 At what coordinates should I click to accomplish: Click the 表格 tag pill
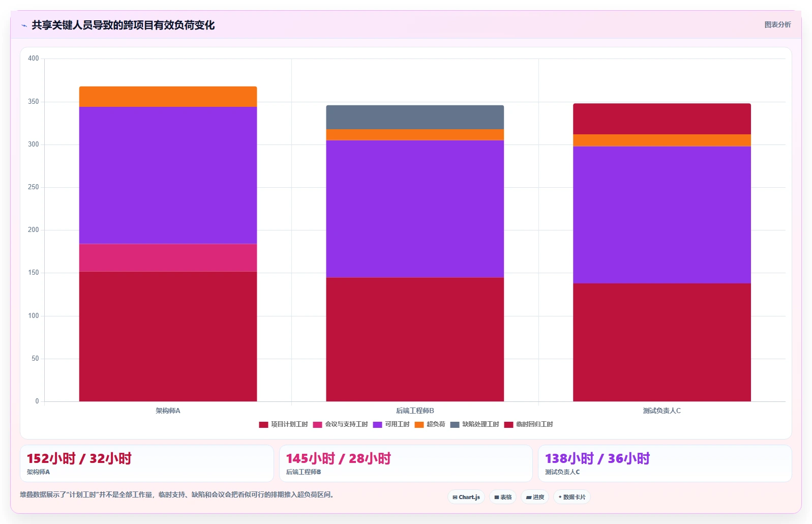(x=503, y=497)
